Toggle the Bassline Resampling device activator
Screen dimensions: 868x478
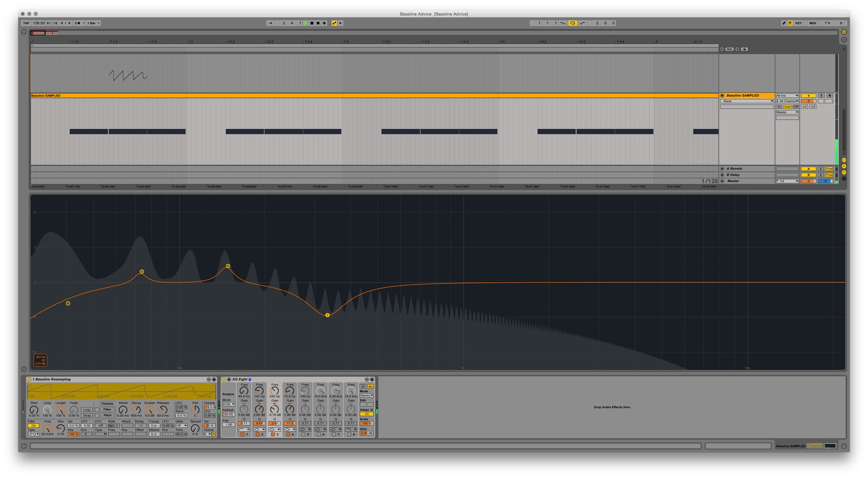tap(29, 379)
